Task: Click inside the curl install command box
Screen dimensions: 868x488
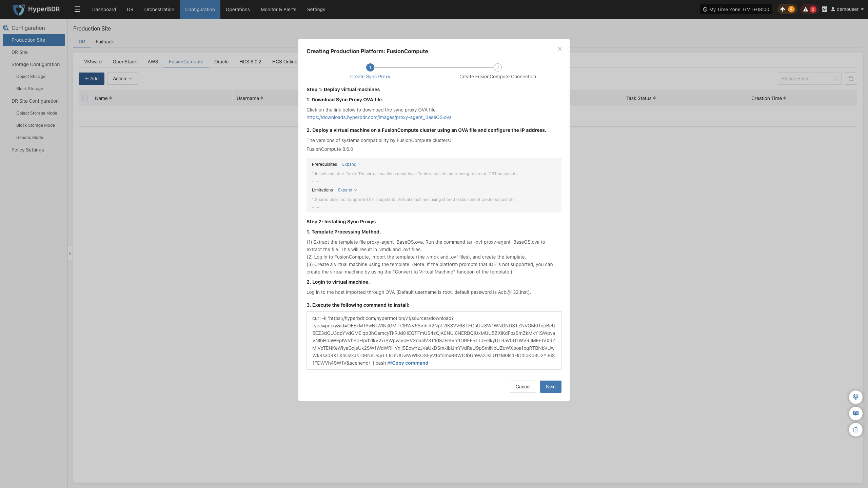Action: [434, 341]
